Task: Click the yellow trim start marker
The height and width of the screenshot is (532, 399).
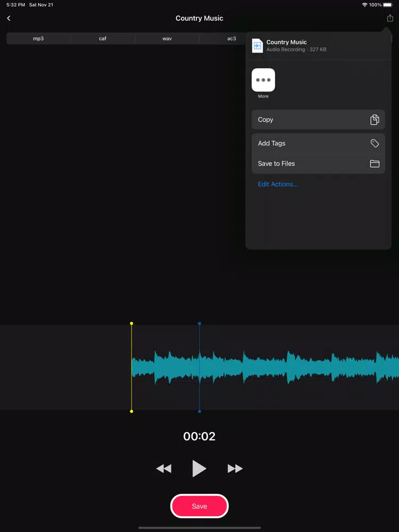Action: pyautogui.click(x=131, y=368)
